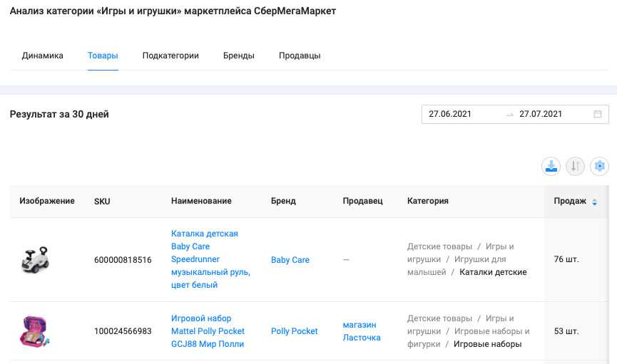Go to the Продавцы tab
The width and height of the screenshot is (617, 364).
point(300,56)
